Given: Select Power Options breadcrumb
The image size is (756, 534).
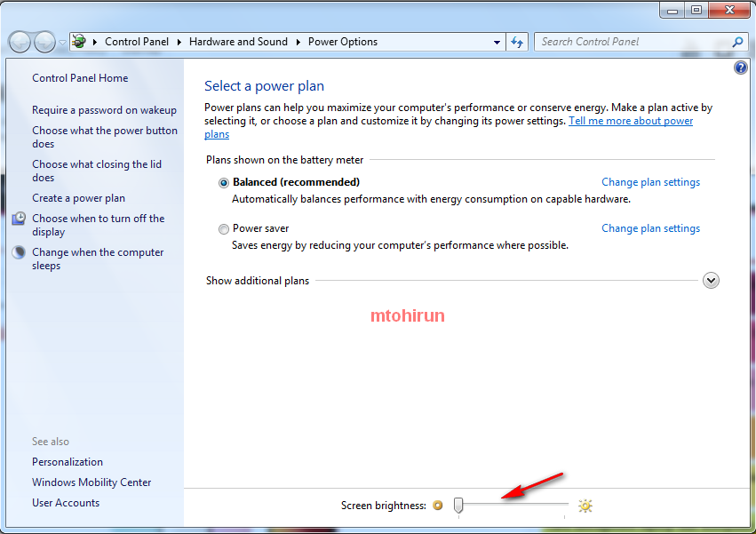Looking at the screenshot, I should click(343, 42).
